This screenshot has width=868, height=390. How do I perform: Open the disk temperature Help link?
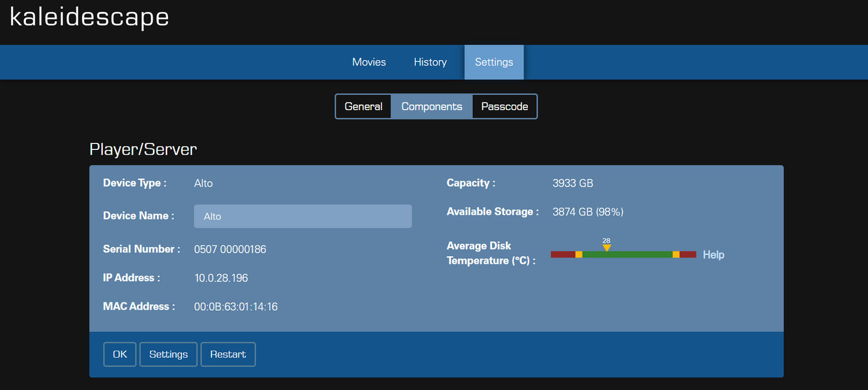tap(714, 255)
